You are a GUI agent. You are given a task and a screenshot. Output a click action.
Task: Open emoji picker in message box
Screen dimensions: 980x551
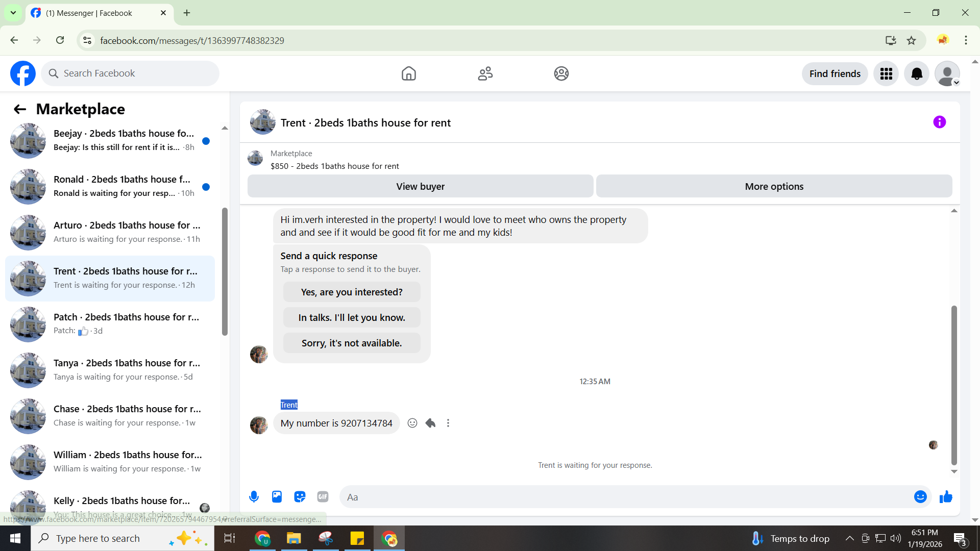coord(920,496)
